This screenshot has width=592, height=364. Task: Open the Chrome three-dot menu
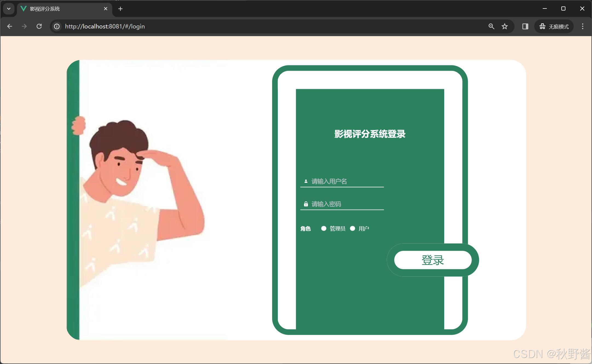pyautogui.click(x=582, y=26)
